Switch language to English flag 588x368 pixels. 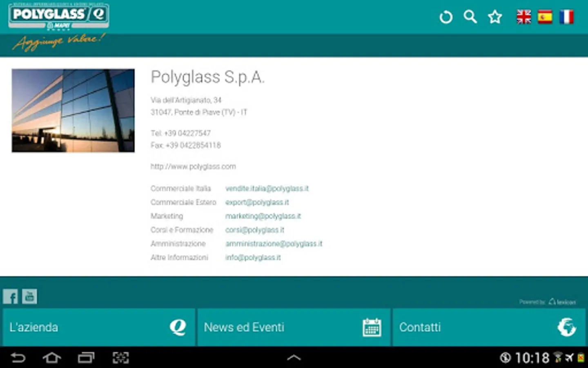pyautogui.click(x=524, y=17)
